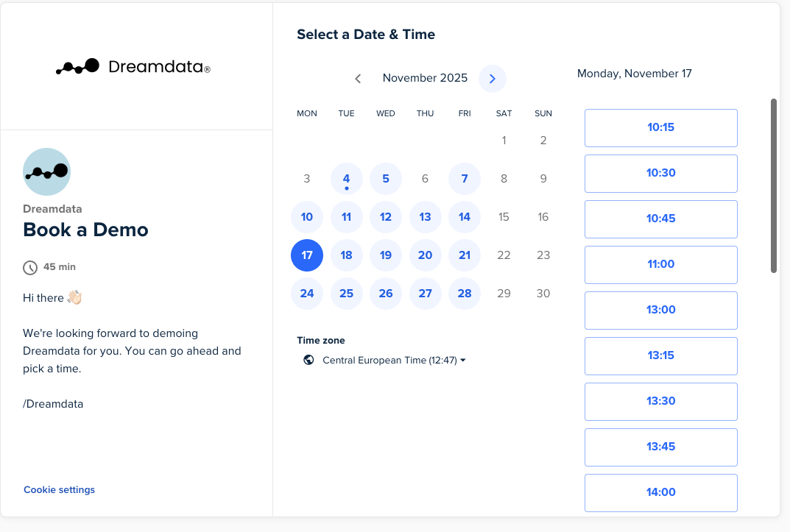Click the globe icon beside time zone
Viewport: 790px width, 532px height.
[x=308, y=360]
